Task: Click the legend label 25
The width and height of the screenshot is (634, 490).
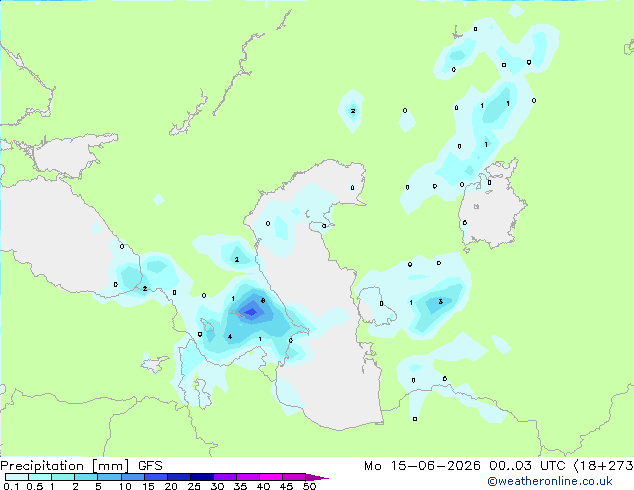Action: (x=194, y=486)
